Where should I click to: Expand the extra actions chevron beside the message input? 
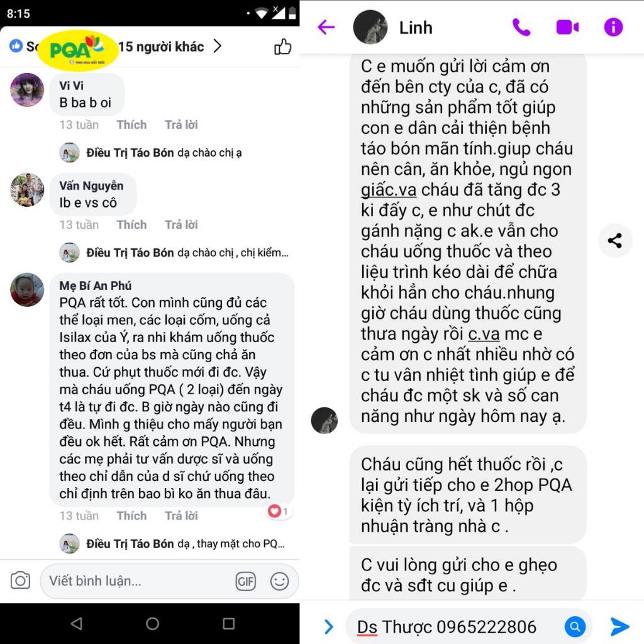(x=328, y=626)
